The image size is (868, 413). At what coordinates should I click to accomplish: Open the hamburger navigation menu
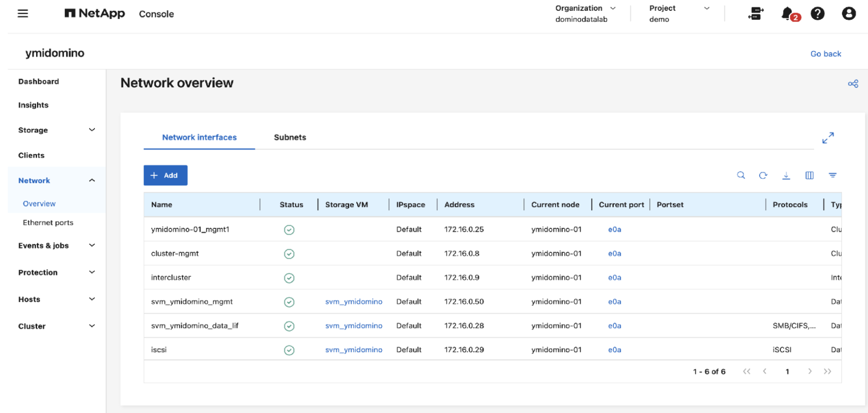pos(23,14)
